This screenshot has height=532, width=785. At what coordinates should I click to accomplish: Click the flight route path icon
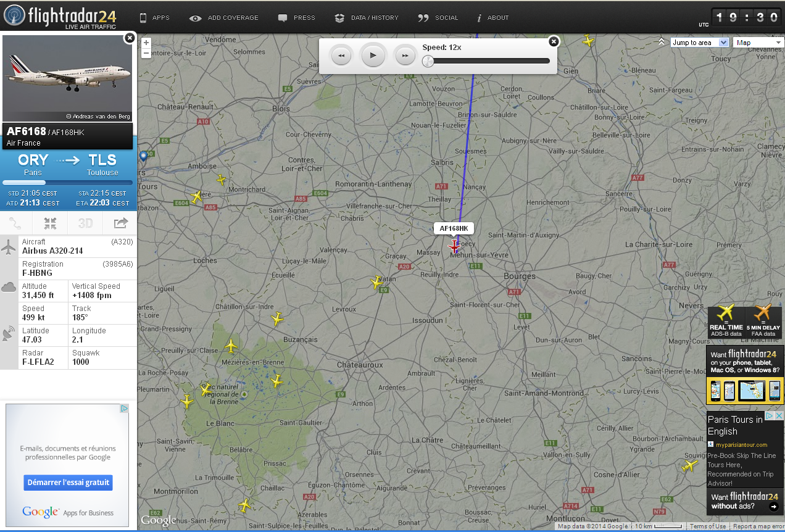17,223
